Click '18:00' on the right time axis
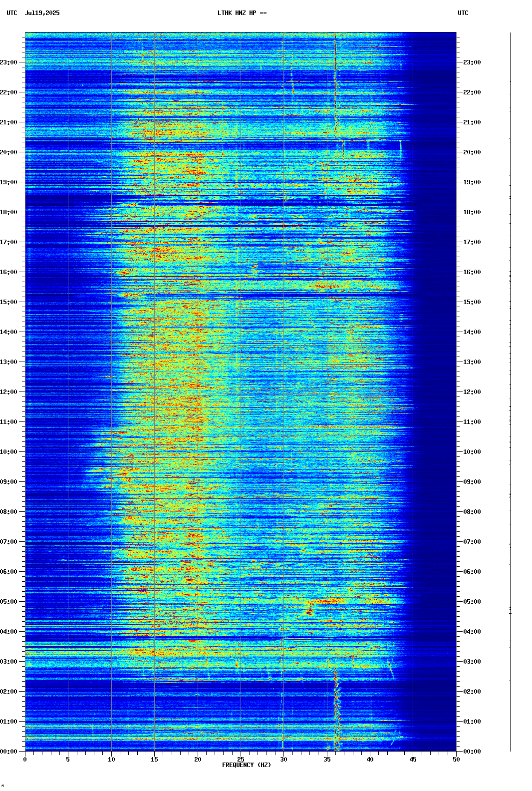Viewport: 532px width, 791px height. click(x=472, y=212)
